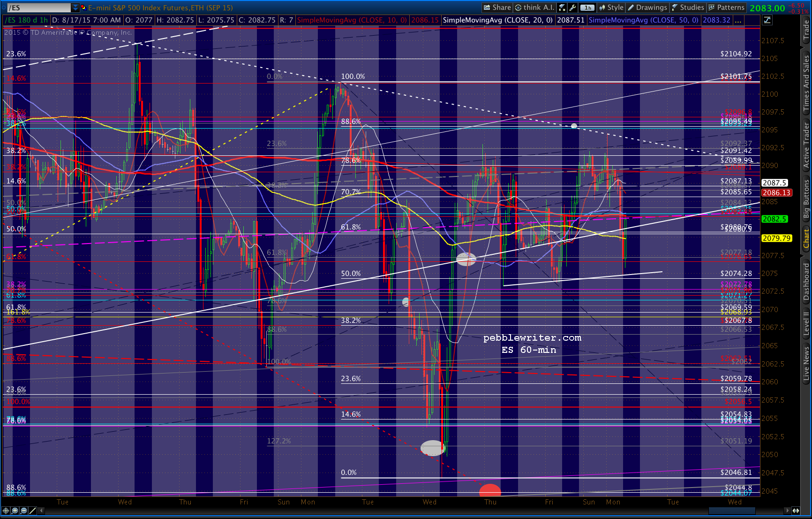812x519 pixels.
Task: Click the 2083.32 SMA 50 value
Action: [716, 20]
